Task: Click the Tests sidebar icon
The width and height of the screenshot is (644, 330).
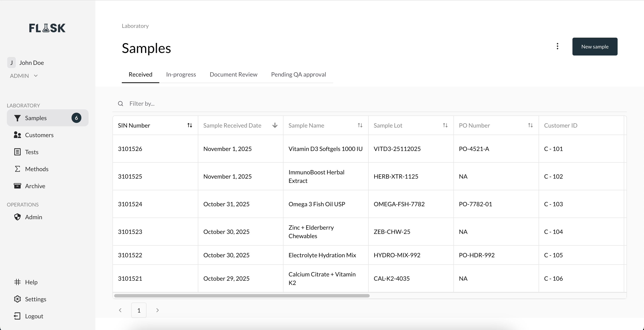Action: coord(17,152)
